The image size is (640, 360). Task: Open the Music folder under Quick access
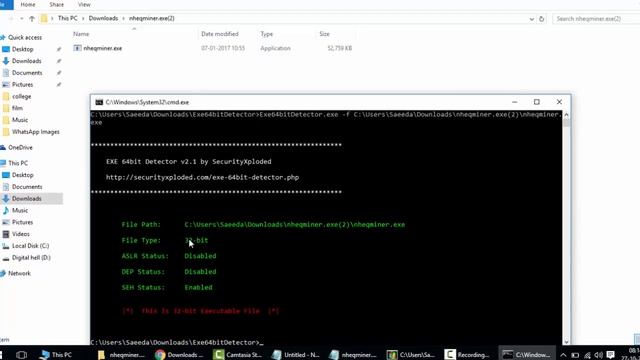20,120
